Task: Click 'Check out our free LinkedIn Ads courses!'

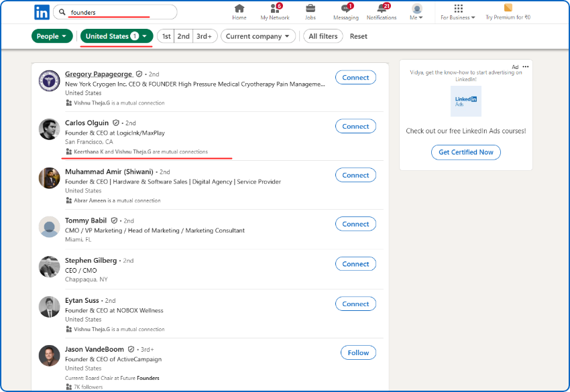Action: (x=465, y=131)
